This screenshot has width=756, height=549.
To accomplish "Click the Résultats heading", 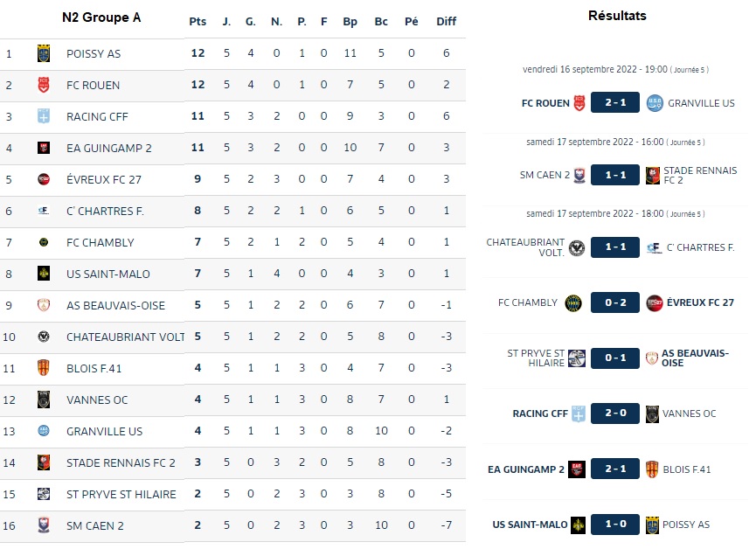I will [617, 16].
